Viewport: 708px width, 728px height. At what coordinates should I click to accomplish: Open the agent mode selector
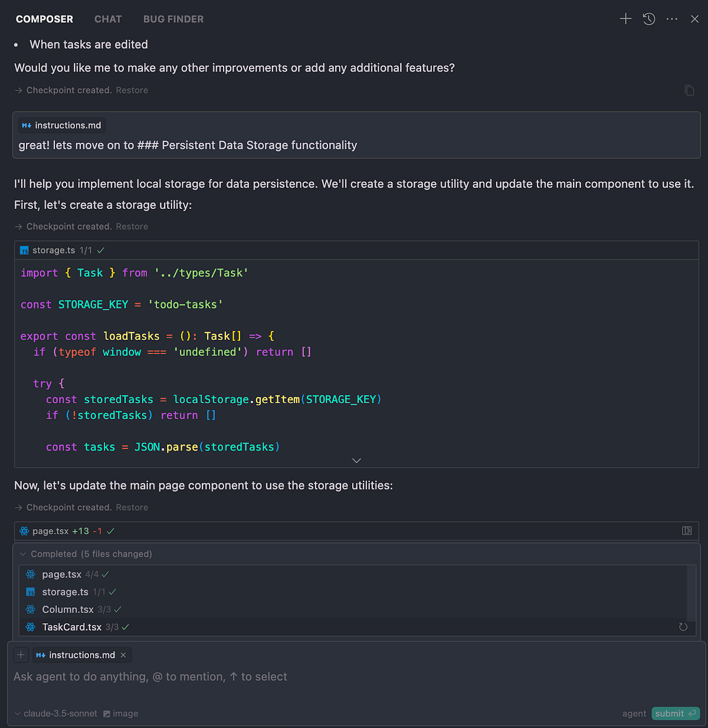coord(634,713)
